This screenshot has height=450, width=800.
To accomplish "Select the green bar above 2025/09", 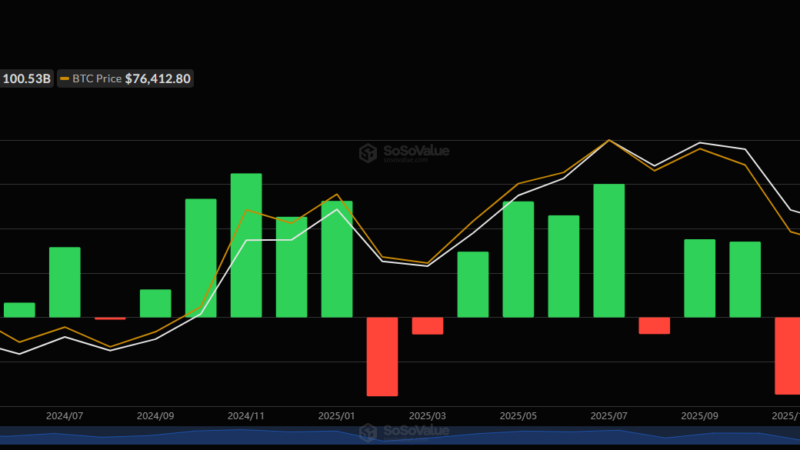I will (x=700, y=279).
